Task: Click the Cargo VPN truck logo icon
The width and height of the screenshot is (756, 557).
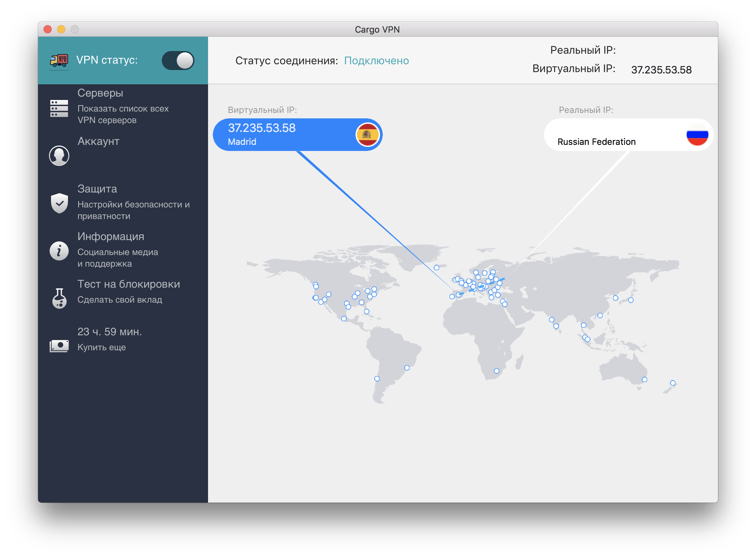Action: pos(59,61)
